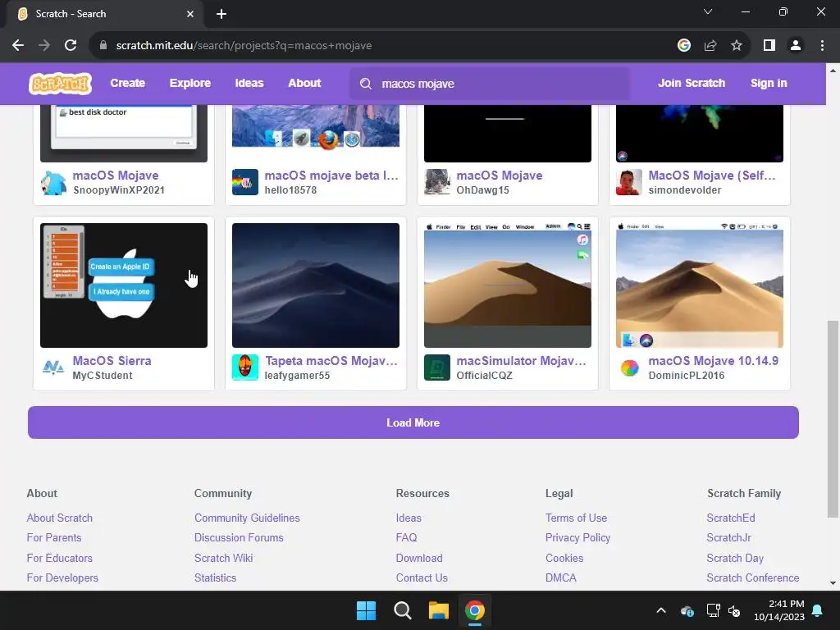Image resolution: width=840 pixels, height=630 pixels.
Task: Open MacOS Mojave (Self... project title
Action: [x=712, y=176]
